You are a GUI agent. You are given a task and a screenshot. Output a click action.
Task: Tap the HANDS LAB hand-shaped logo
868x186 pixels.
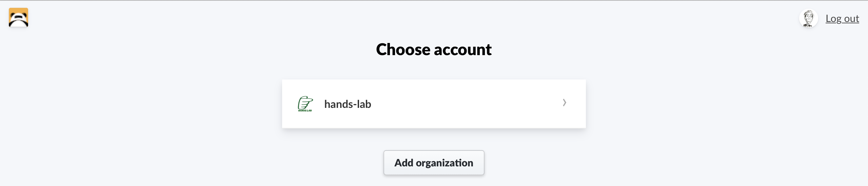305,104
